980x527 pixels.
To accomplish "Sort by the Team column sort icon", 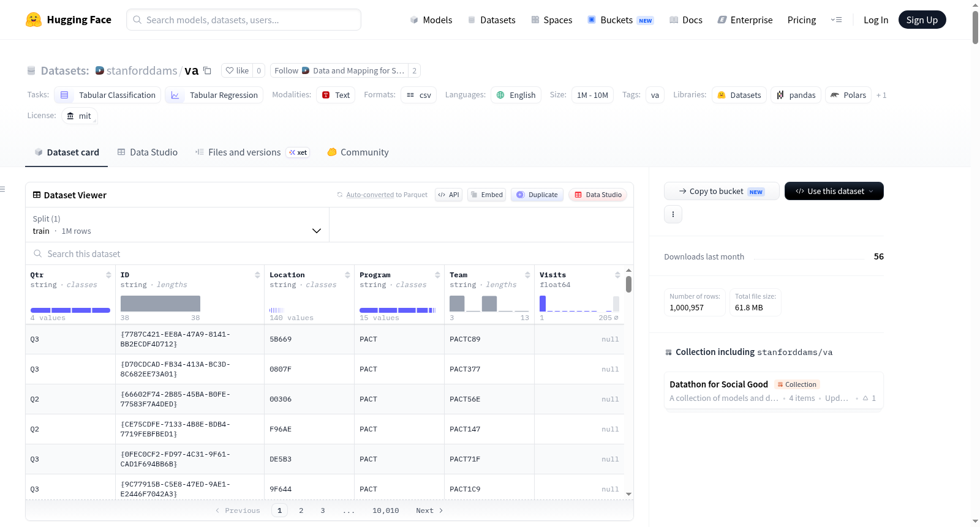I will tap(527, 275).
